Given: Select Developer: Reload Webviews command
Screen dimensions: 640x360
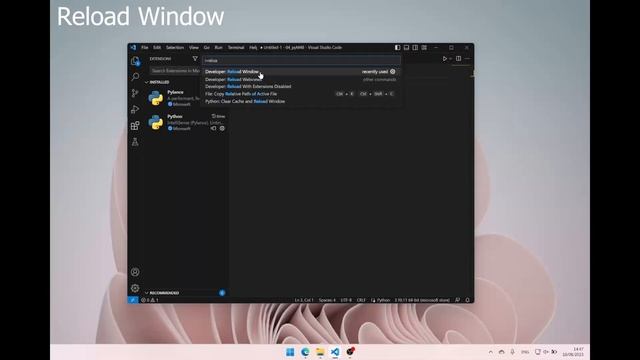Looking at the screenshot, I should pyautogui.click(x=301, y=79).
